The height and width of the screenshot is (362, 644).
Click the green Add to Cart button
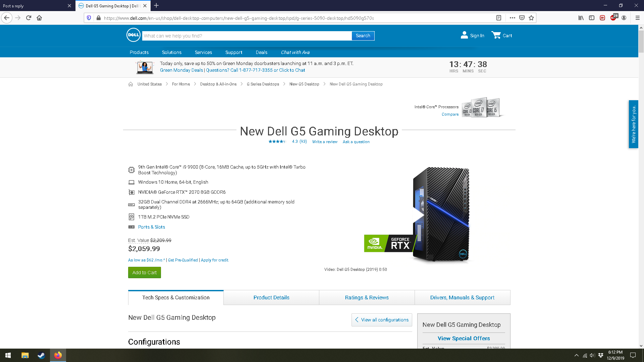(144, 273)
